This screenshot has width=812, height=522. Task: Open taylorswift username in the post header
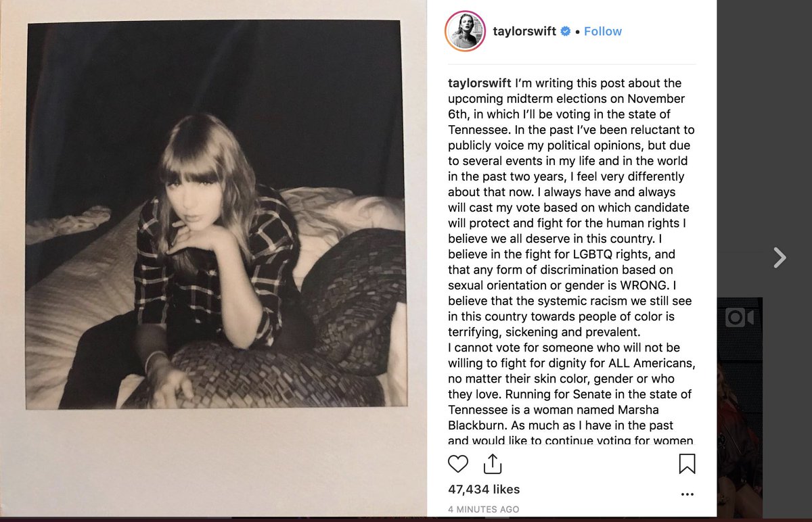[x=524, y=31]
